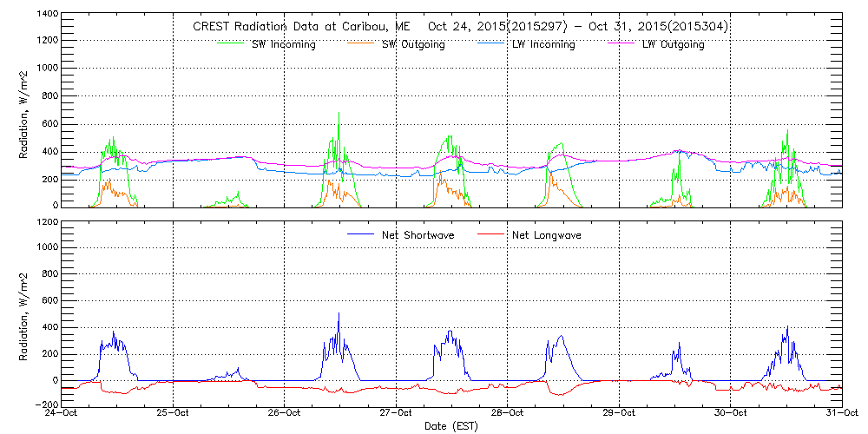The width and height of the screenshot is (868, 434).
Task: Click the tallest green peak in upper chart
Action: [x=339, y=114]
